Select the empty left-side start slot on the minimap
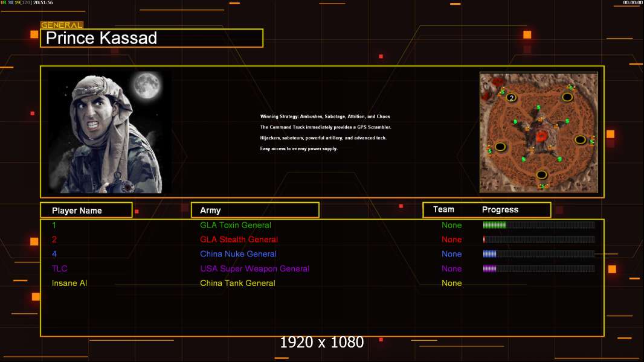This screenshot has width=644, height=362. coord(500,147)
